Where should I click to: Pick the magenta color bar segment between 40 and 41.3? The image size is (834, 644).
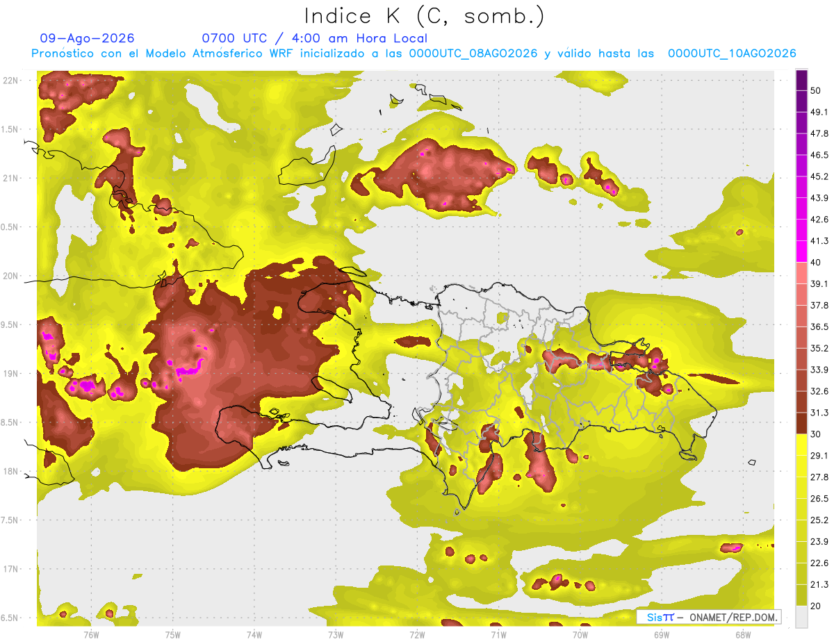tap(802, 251)
